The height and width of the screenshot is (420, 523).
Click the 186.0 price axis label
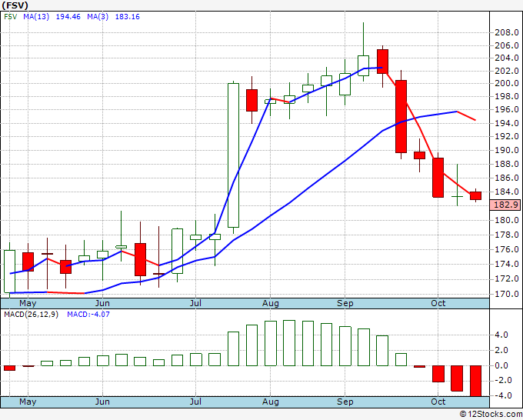(506, 178)
